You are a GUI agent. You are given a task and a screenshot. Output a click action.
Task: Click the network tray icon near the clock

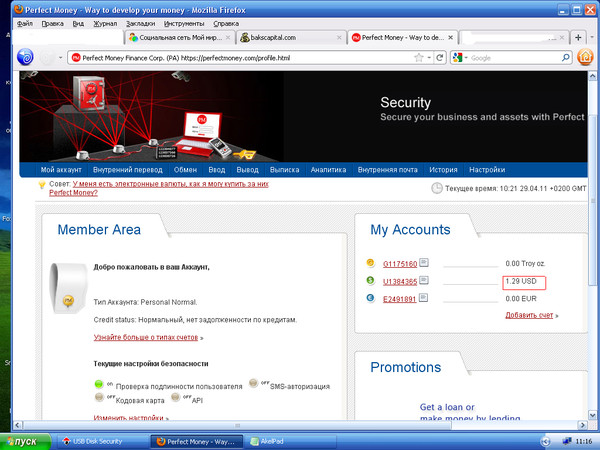click(x=567, y=441)
